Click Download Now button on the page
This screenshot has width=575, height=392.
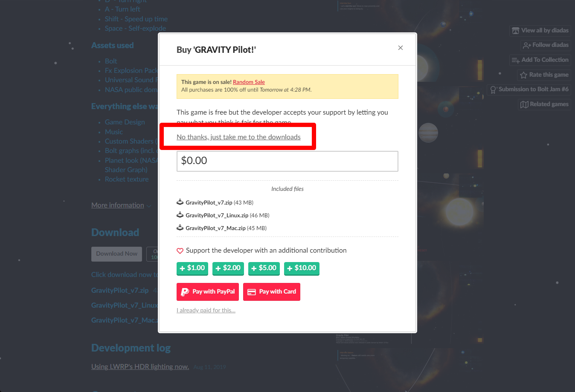116,254
